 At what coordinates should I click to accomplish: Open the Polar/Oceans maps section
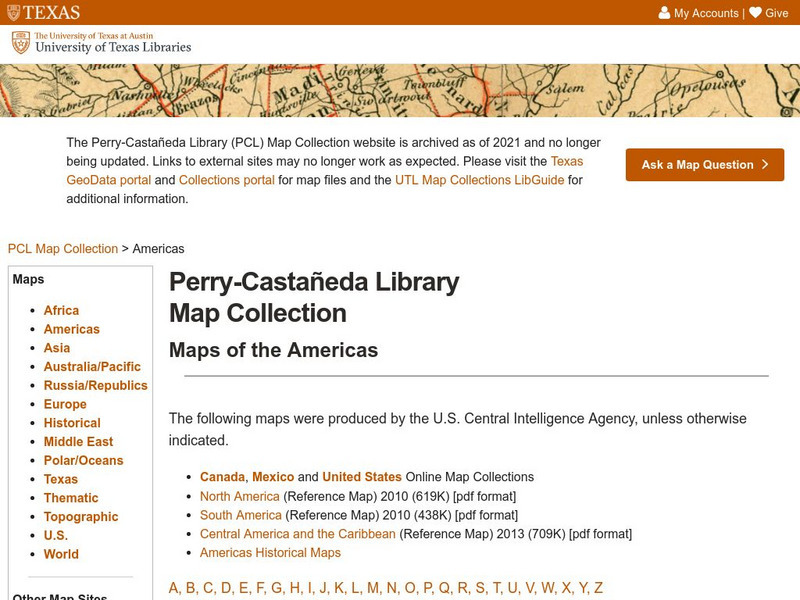86,459
